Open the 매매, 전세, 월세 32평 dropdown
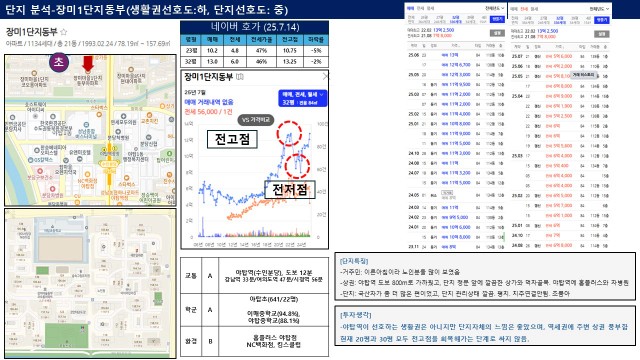The height and width of the screenshot is (360, 640). pyautogui.click(x=303, y=98)
